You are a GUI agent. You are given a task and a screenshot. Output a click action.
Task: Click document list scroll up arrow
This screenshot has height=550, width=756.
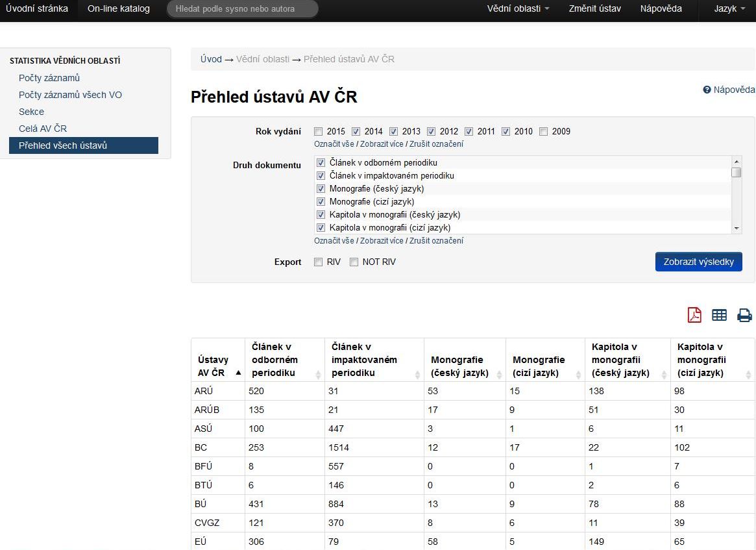coord(737,161)
